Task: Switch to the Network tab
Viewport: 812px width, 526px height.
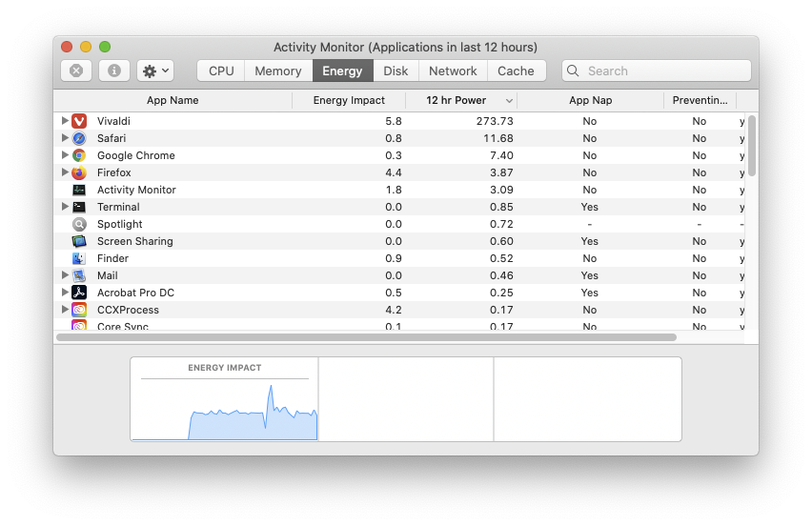Action: [453, 71]
